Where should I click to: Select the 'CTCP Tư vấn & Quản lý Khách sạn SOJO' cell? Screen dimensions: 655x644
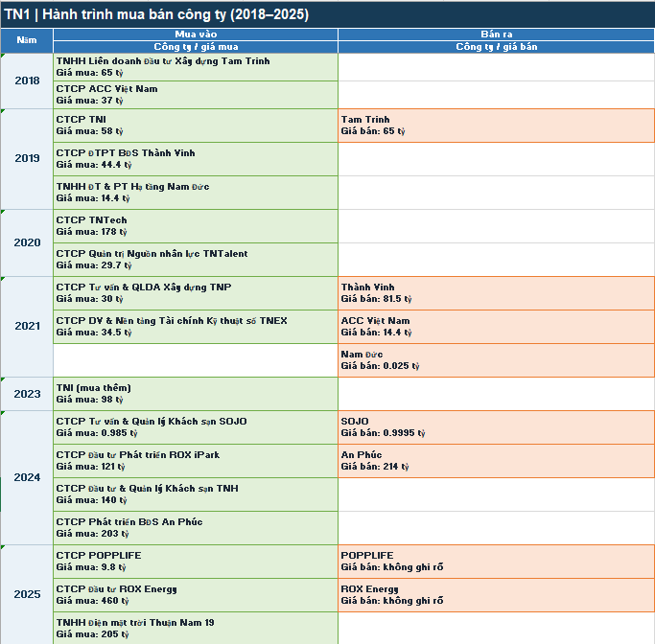(x=196, y=427)
